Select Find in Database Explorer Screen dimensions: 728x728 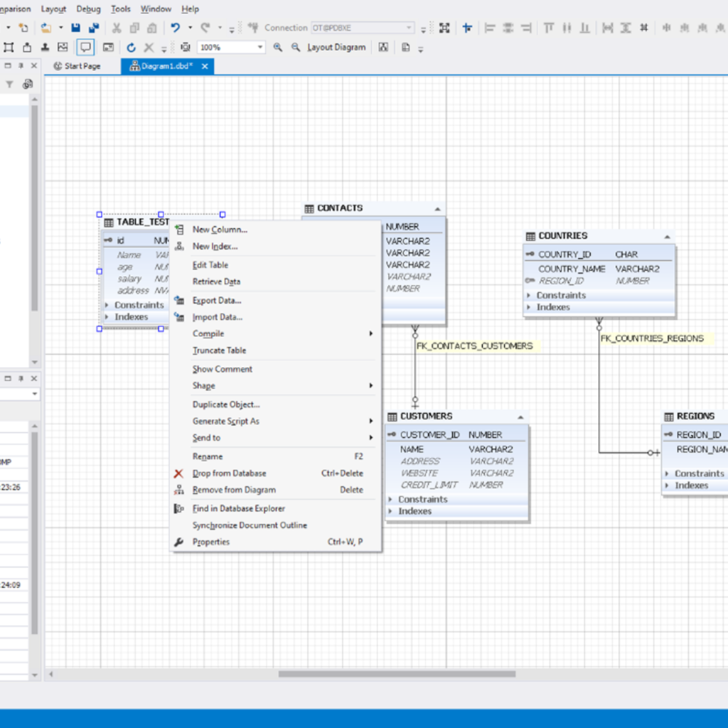point(276,508)
